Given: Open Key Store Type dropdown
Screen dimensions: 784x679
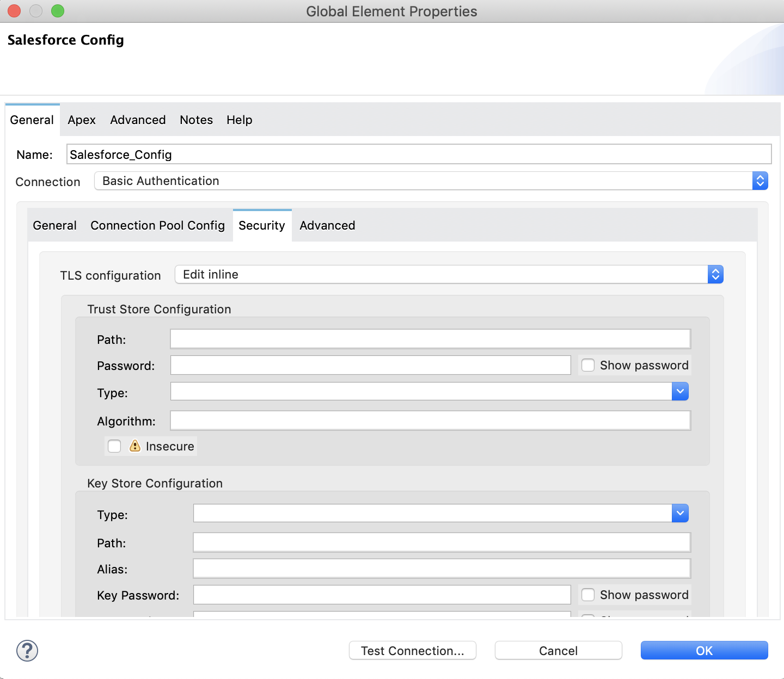Looking at the screenshot, I should [x=680, y=513].
